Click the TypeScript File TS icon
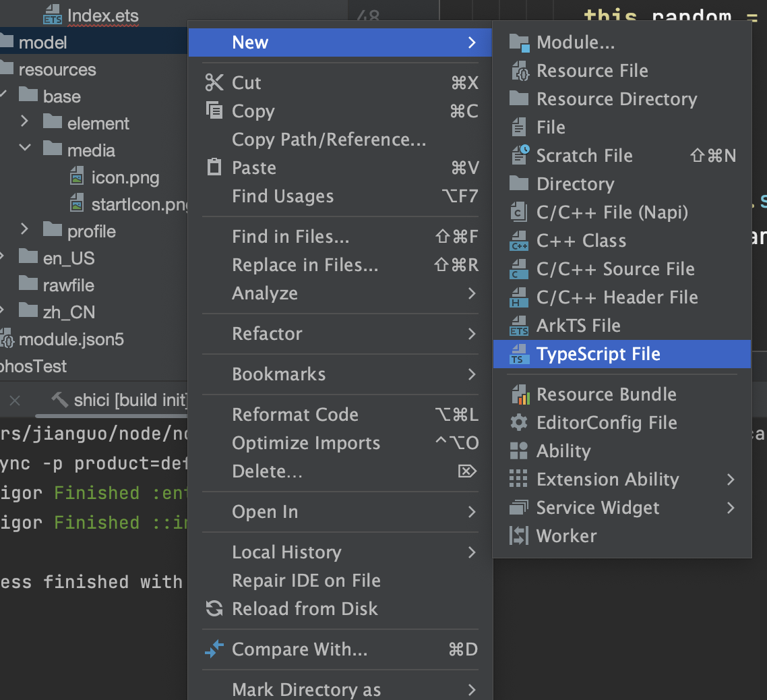767x700 pixels. pos(519,355)
